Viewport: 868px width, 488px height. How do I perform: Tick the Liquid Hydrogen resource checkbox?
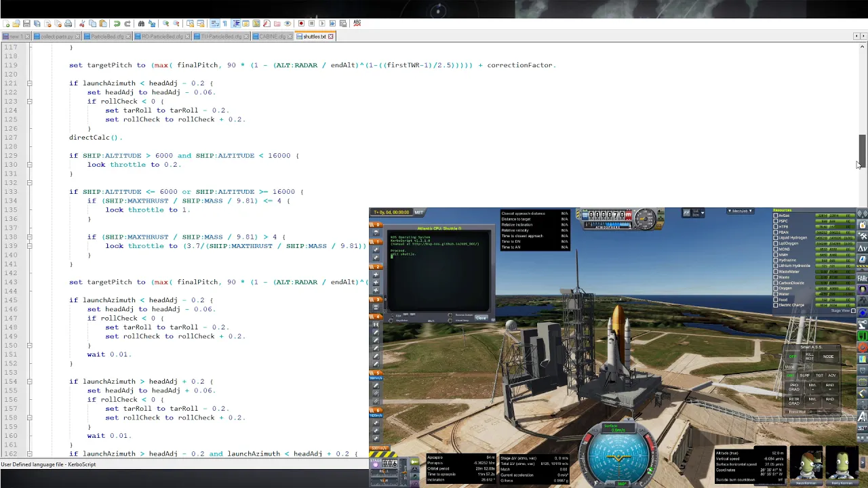[776, 238]
